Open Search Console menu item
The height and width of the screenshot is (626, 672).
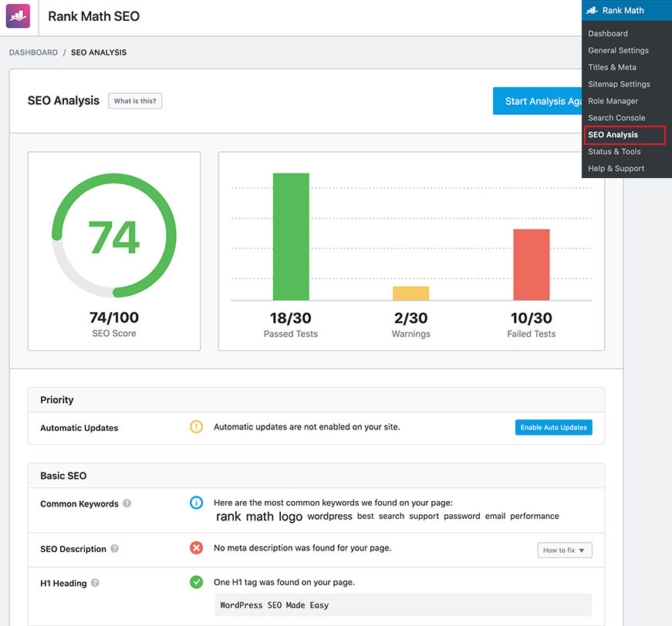click(616, 118)
